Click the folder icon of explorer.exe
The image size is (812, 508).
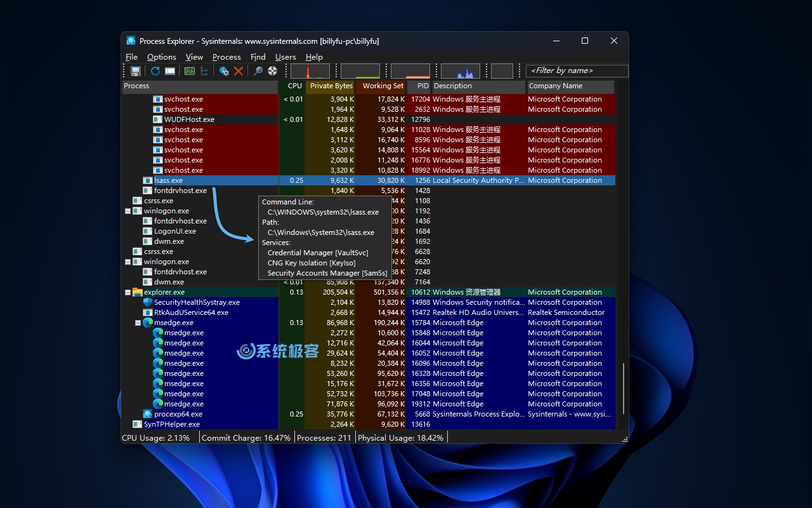point(138,292)
